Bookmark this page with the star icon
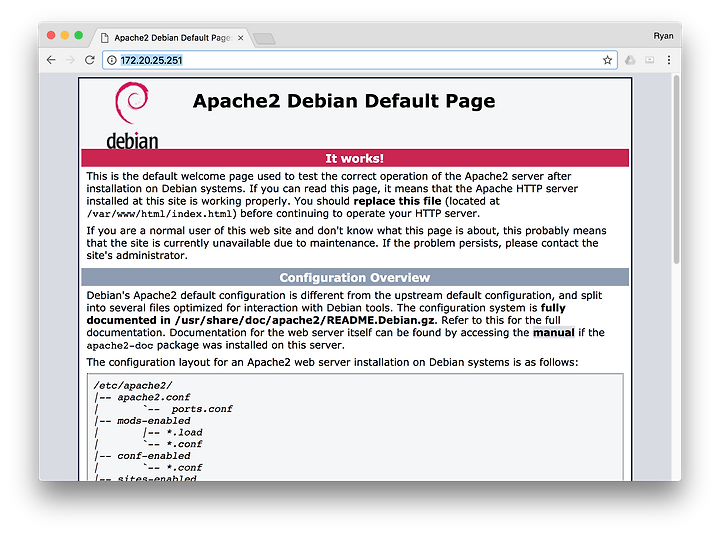 (x=607, y=60)
